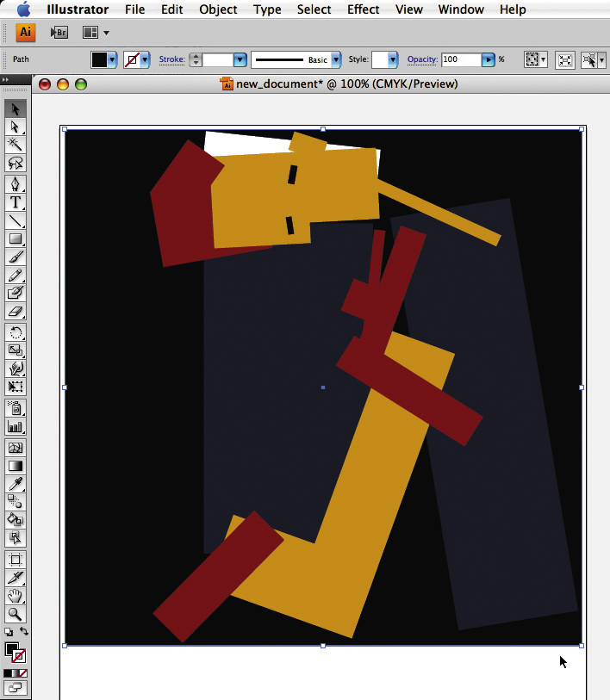Open the fill color dropdown in control bar

point(112,60)
